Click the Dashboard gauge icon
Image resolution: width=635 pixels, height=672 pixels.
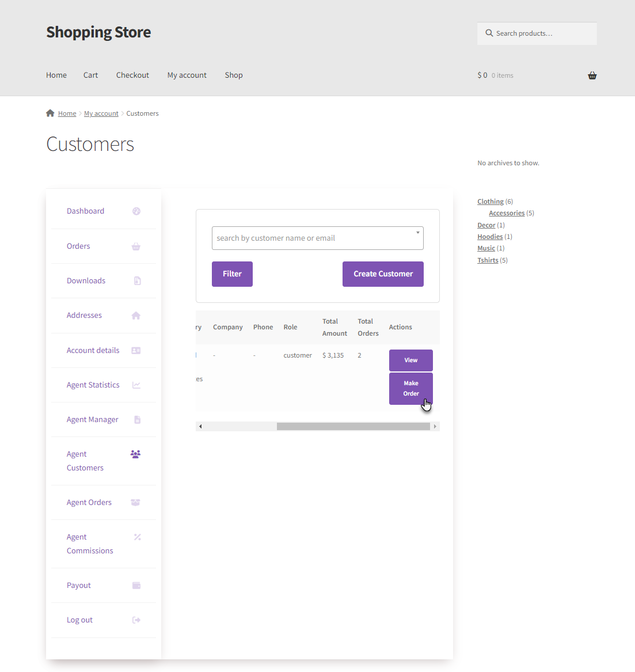tap(136, 211)
